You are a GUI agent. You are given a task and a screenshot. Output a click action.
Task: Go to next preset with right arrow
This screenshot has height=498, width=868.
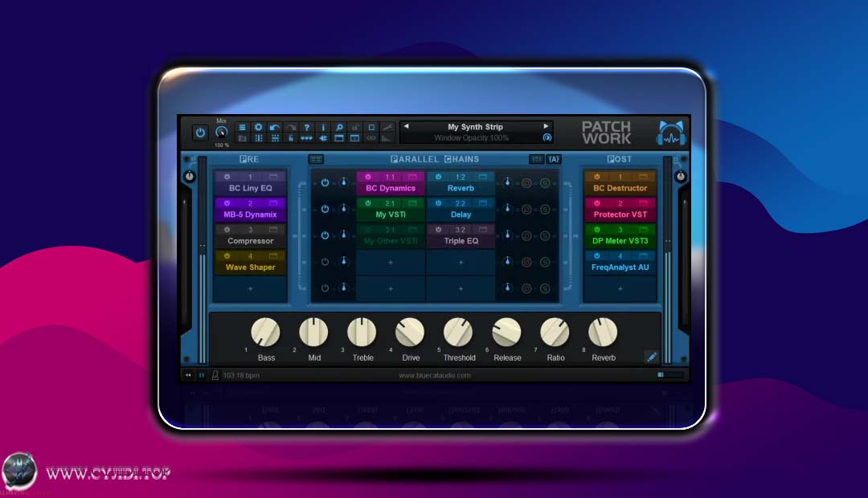click(547, 127)
